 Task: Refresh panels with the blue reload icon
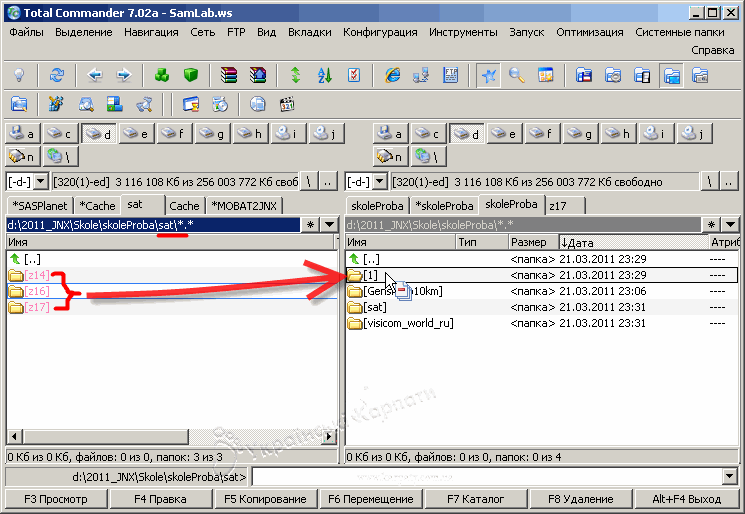pos(57,75)
